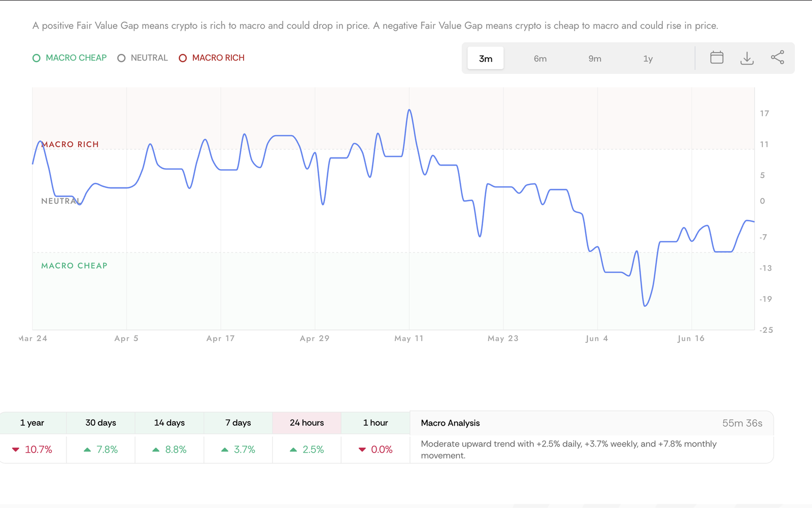Click the red down arrow beside 10.7%
The width and height of the screenshot is (812, 508).
[x=16, y=450]
